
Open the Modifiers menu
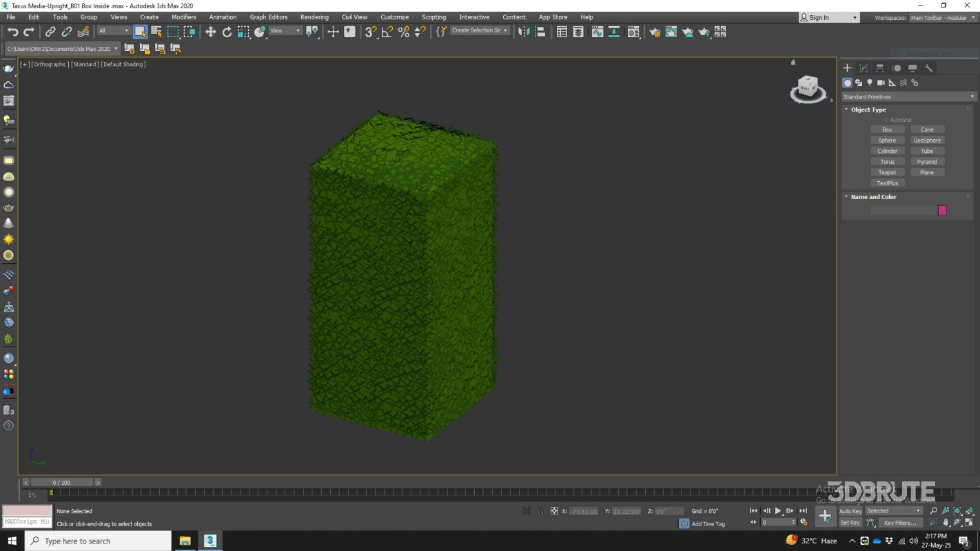tap(183, 17)
